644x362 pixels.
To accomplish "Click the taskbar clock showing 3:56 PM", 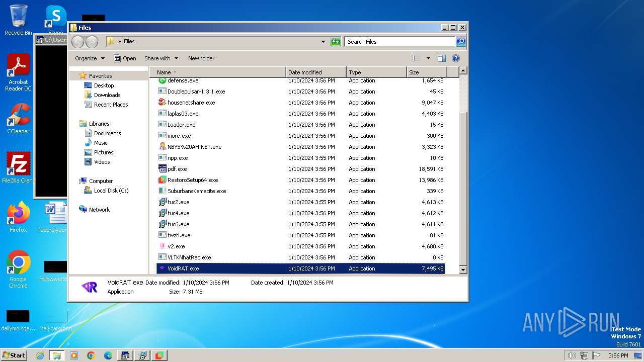I will pos(618,355).
